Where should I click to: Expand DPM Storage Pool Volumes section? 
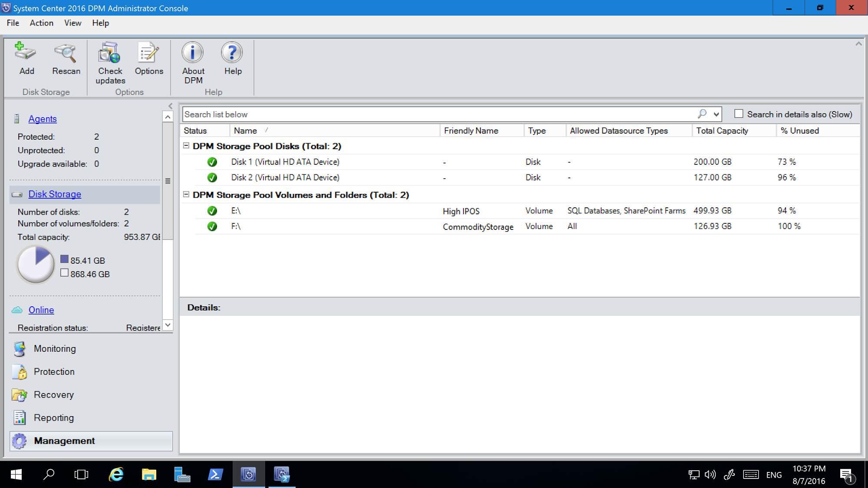click(x=187, y=195)
